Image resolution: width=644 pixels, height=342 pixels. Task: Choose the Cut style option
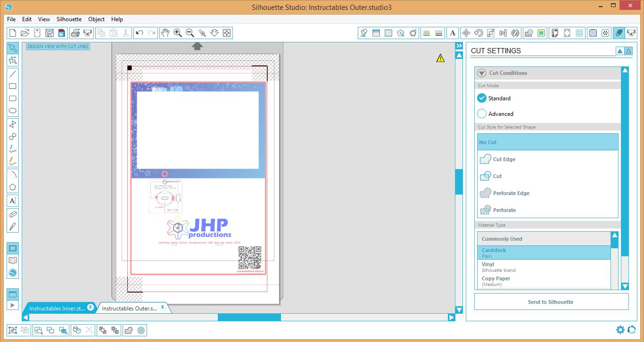[547, 176]
